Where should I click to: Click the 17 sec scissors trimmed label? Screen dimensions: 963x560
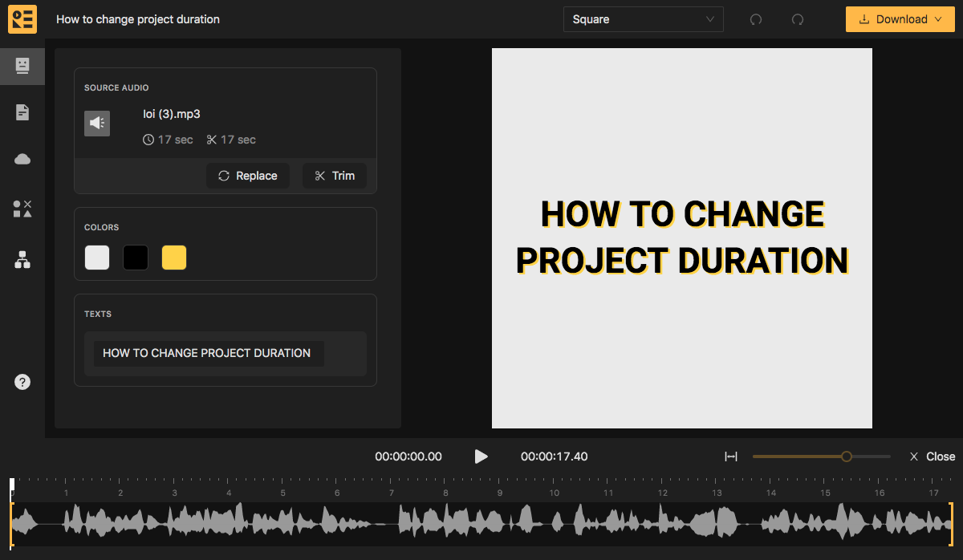tap(231, 140)
